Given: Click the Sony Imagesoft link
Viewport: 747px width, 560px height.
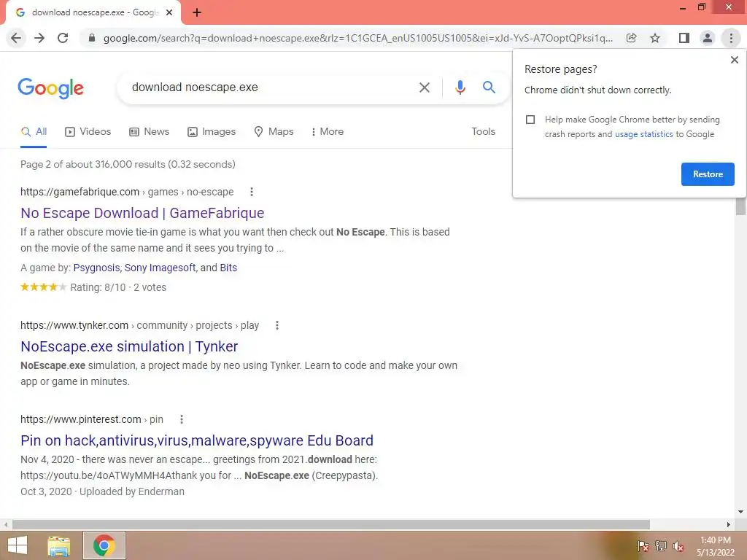Looking at the screenshot, I should coord(160,268).
